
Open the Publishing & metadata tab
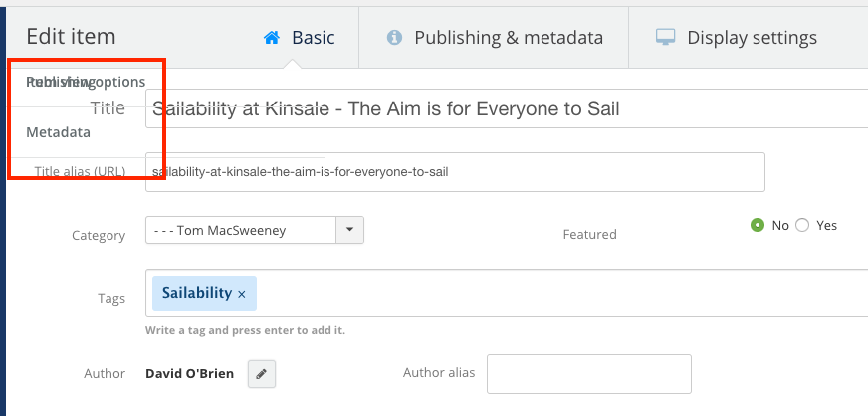[494, 38]
